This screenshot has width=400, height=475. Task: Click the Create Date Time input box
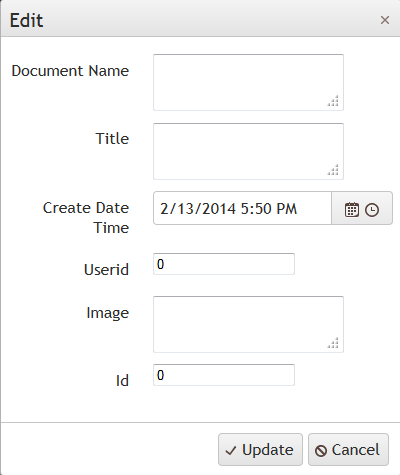(242, 208)
